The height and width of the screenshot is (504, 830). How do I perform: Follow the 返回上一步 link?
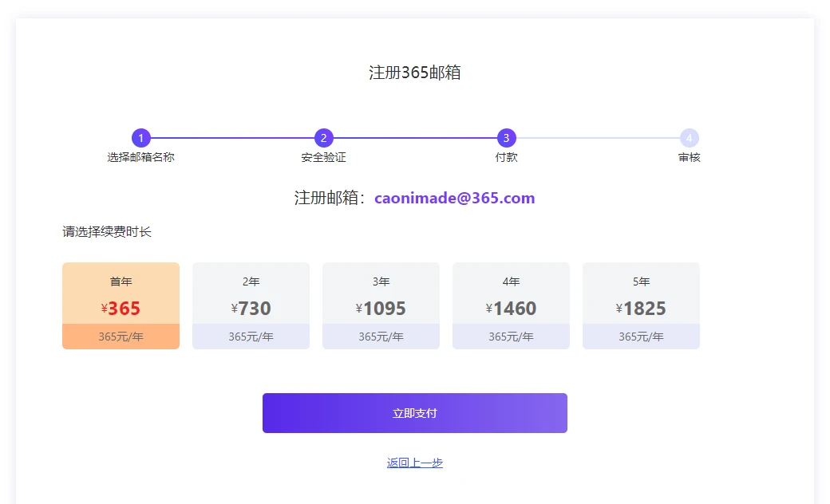click(x=414, y=463)
